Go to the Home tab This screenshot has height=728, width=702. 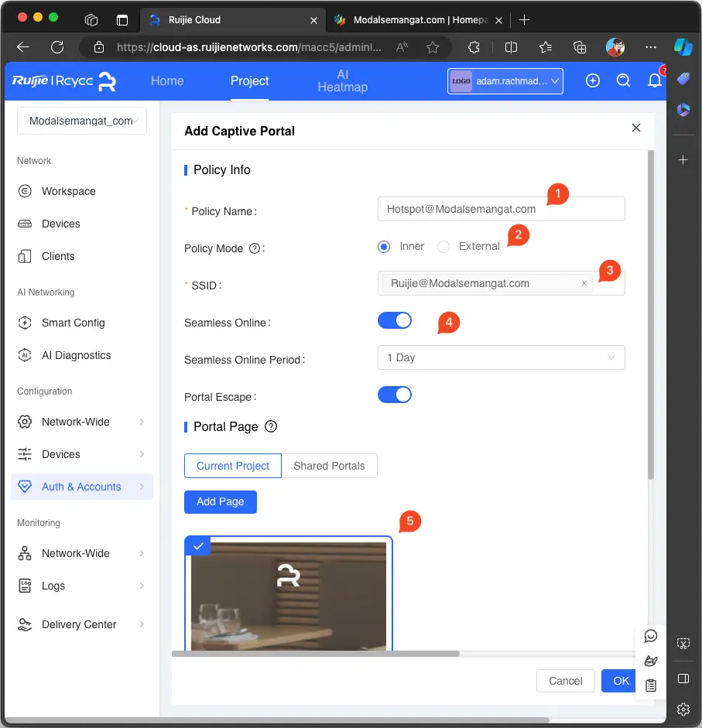(167, 80)
